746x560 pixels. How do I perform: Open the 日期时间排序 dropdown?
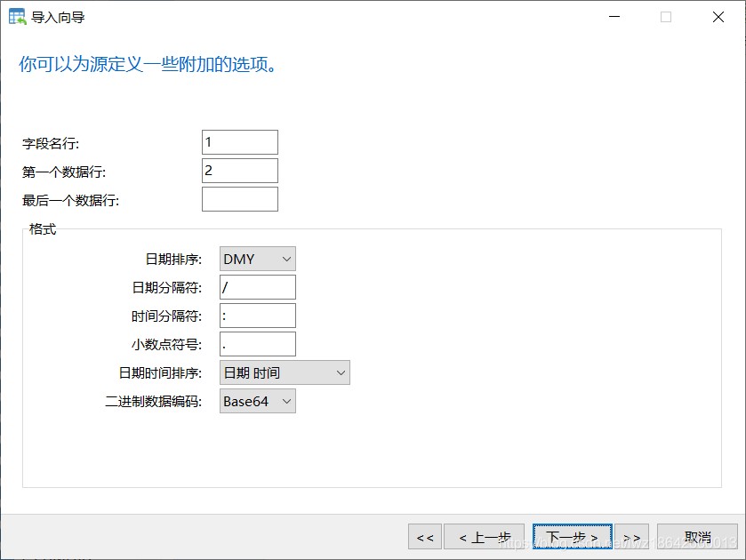[285, 372]
